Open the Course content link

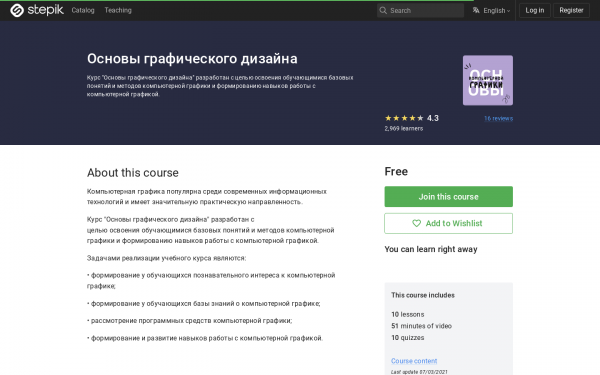coord(414,361)
